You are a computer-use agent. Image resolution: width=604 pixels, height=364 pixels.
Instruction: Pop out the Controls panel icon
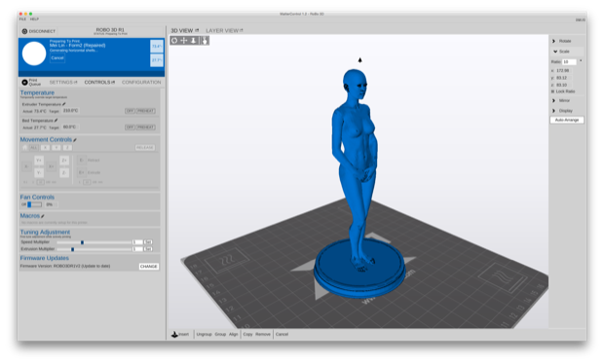[x=113, y=83]
